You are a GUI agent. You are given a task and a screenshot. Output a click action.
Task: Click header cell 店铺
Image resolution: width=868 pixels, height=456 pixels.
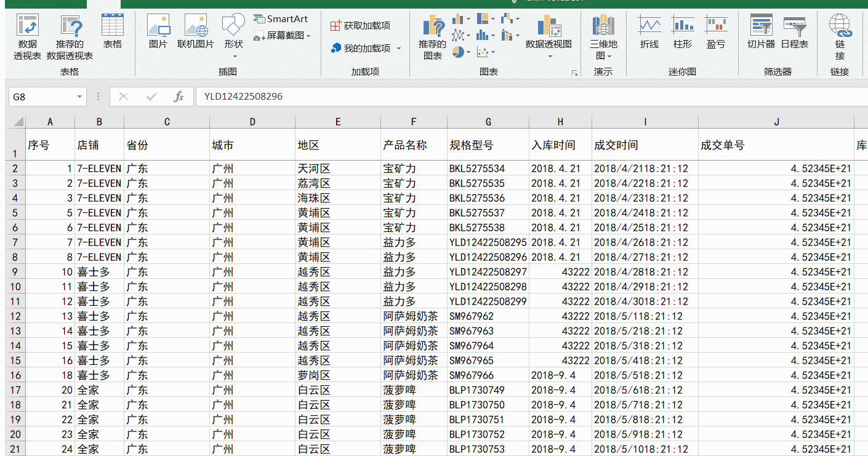pyautogui.click(x=99, y=145)
